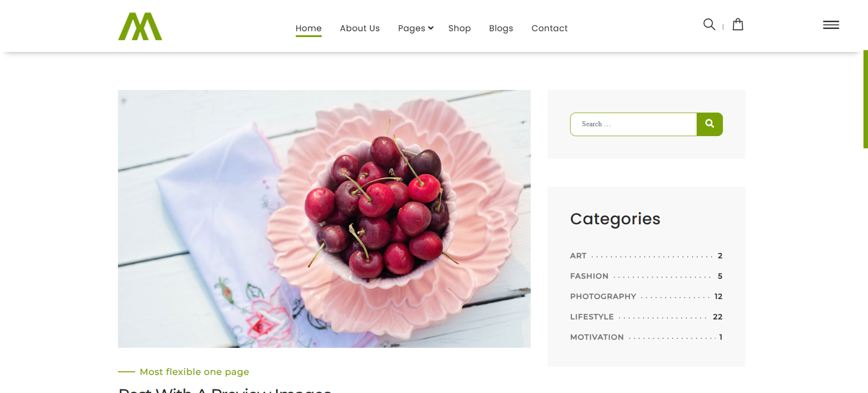868x393 pixels.
Task: Browse the LIFESTYLE category
Action: point(592,317)
